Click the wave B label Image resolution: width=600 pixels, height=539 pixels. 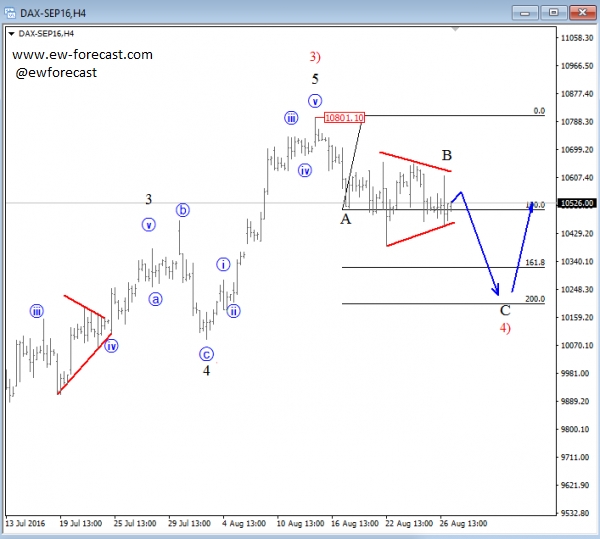click(x=447, y=155)
